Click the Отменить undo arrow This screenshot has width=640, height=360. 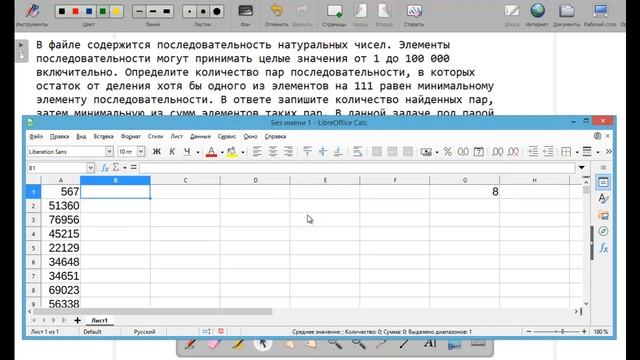(x=277, y=11)
